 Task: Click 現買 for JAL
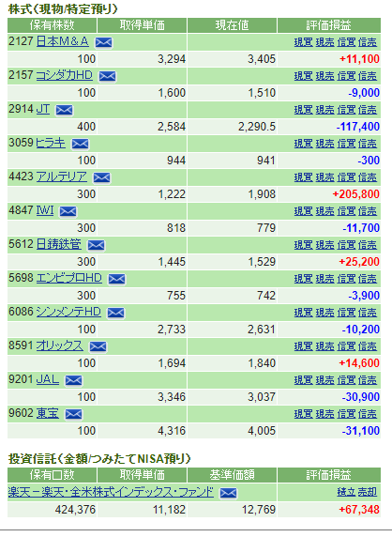click(304, 380)
